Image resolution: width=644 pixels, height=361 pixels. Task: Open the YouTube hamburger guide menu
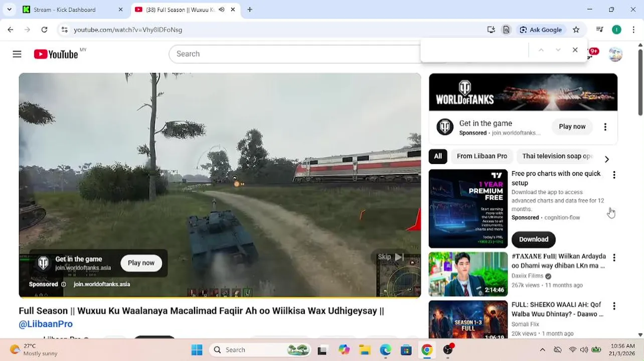pyautogui.click(x=17, y=54)
